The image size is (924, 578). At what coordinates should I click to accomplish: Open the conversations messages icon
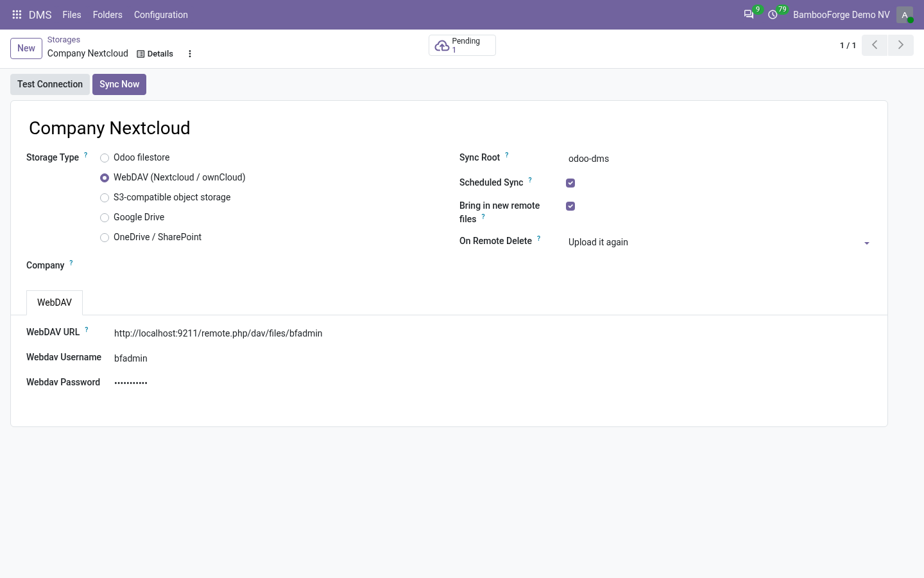749,15
